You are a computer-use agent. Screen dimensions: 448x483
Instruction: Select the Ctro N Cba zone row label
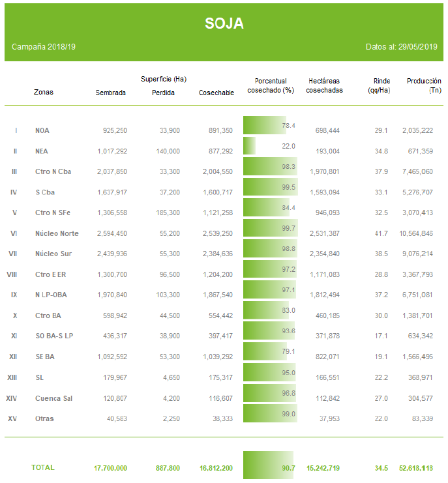(53, 171)
